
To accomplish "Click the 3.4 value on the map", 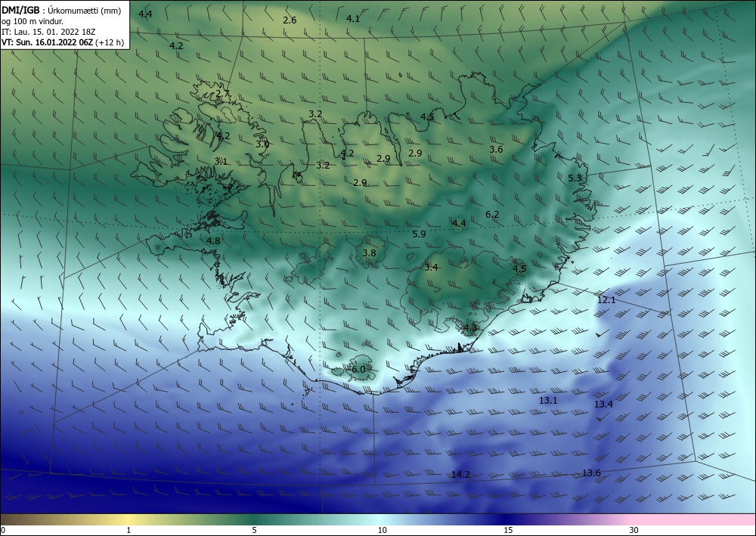I will [x=431, y=268].
